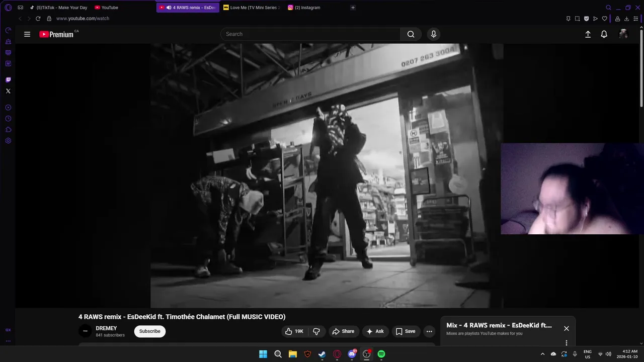Switch to the YouTube tab
Viewport: 644px width, 362px height.
coord(107,8)
